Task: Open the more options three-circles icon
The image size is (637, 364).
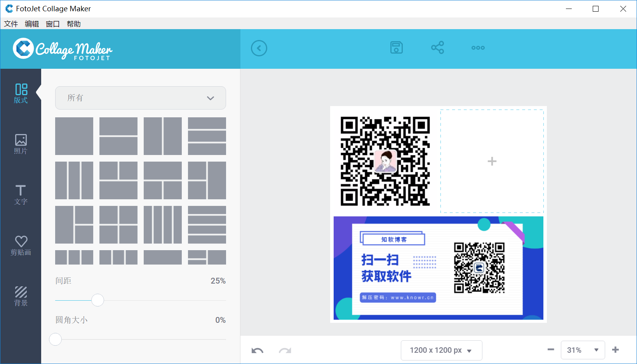Action: pyautogui.click(x=478, y=48)
